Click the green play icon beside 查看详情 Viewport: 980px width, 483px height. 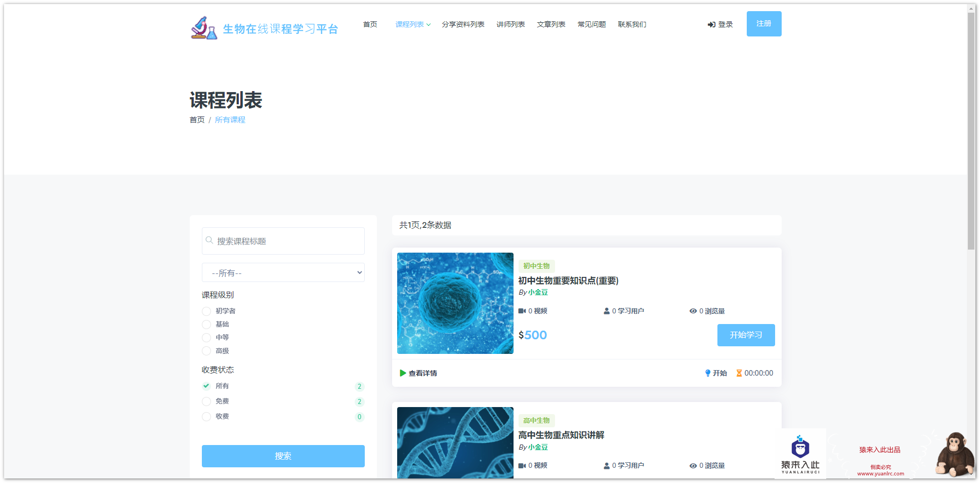[403, 373]
